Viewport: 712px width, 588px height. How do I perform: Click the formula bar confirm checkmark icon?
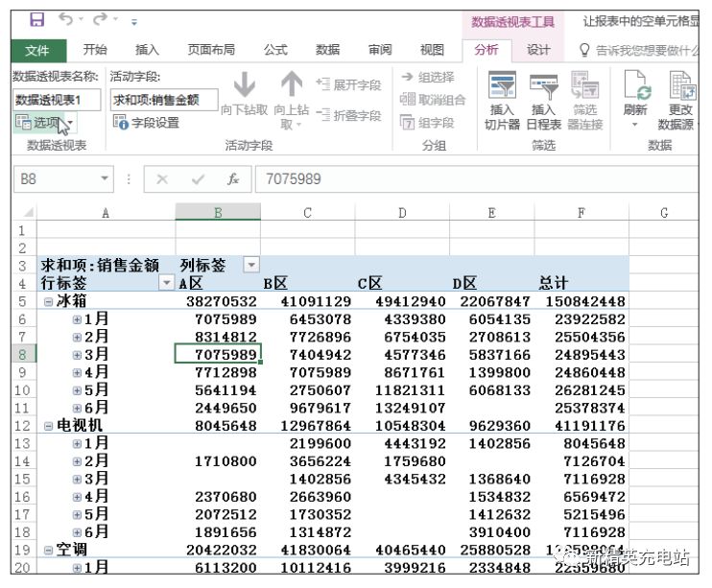[x=198, y=179]
